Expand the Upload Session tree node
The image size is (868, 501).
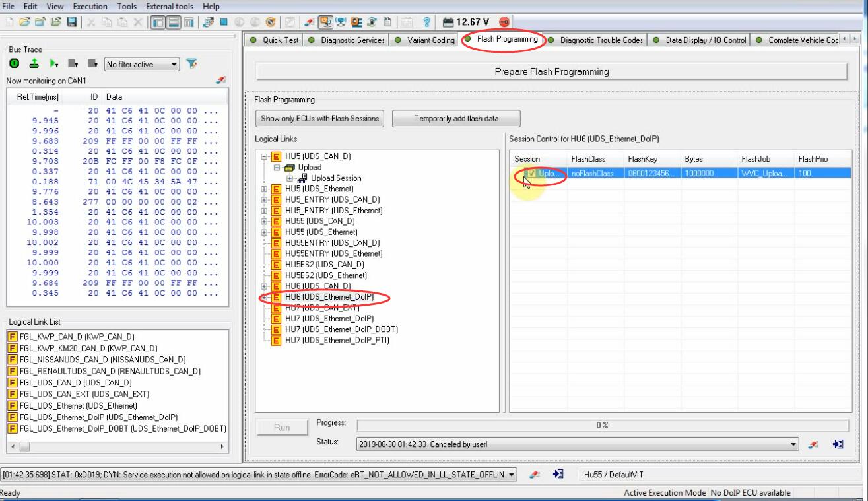click(x=290, y=178)
